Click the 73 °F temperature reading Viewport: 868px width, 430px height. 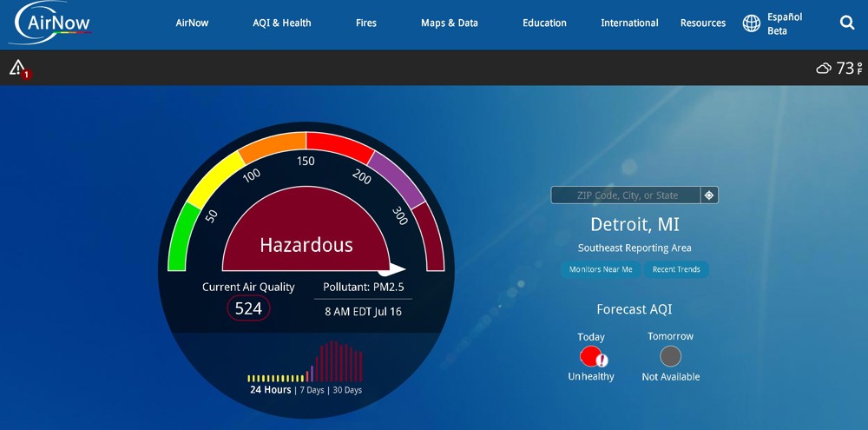tap(849, 68)
